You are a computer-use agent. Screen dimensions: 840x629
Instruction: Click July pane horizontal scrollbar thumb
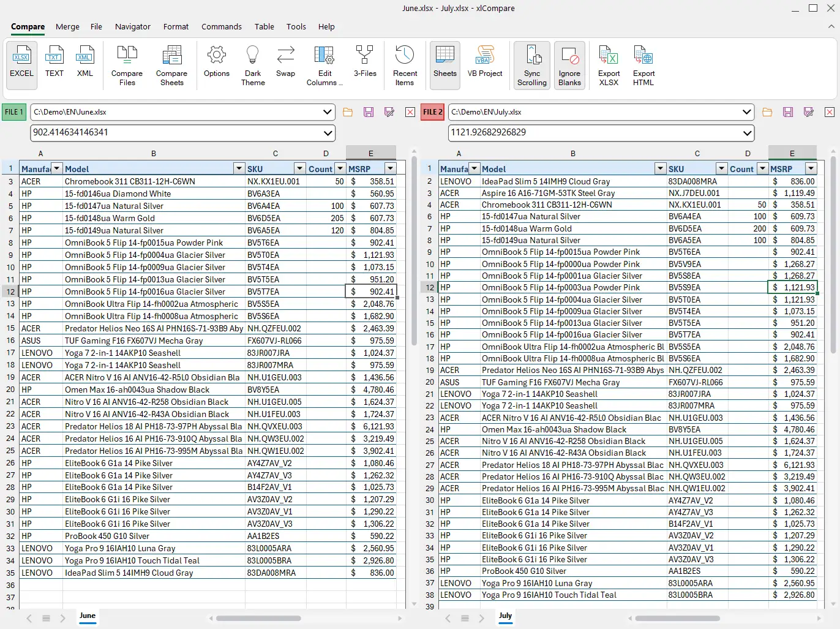677,619
